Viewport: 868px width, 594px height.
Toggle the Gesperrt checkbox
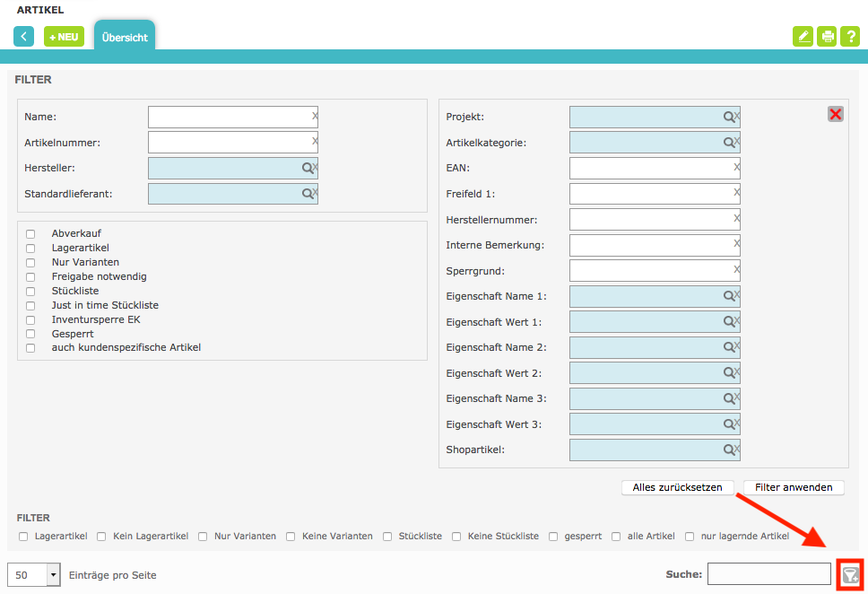tap(30, 334)
